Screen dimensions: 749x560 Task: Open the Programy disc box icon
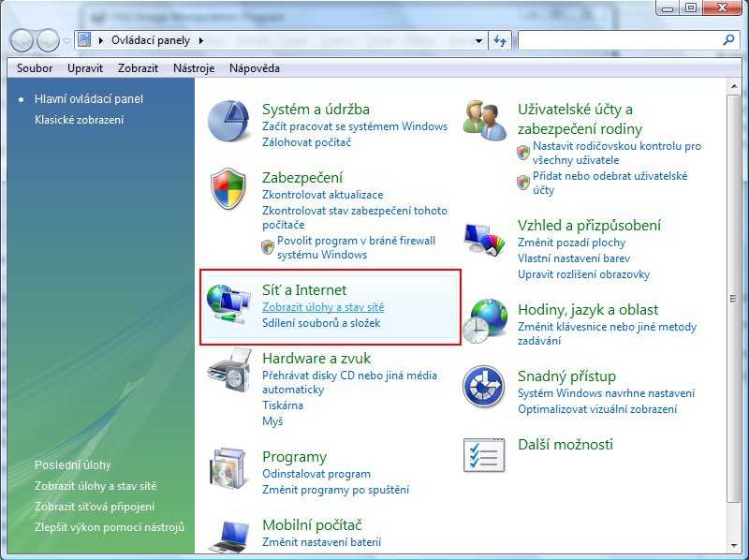[x=228, y=468]
